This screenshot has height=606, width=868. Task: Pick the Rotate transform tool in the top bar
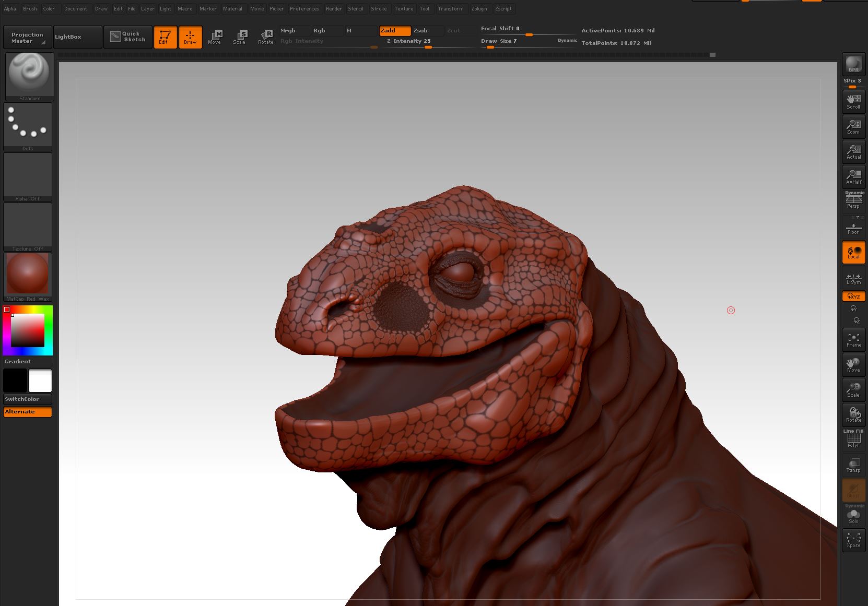[x=266, y=37]
